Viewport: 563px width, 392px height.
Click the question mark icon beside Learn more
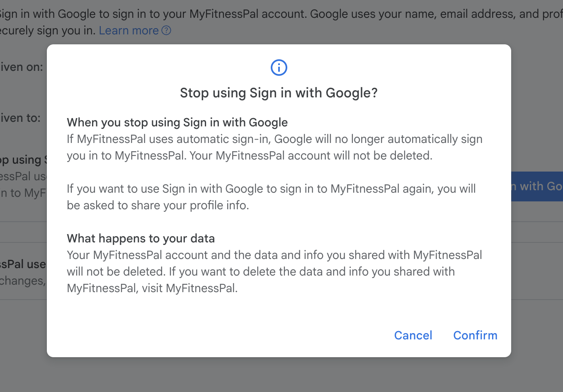tap(166, 30)
